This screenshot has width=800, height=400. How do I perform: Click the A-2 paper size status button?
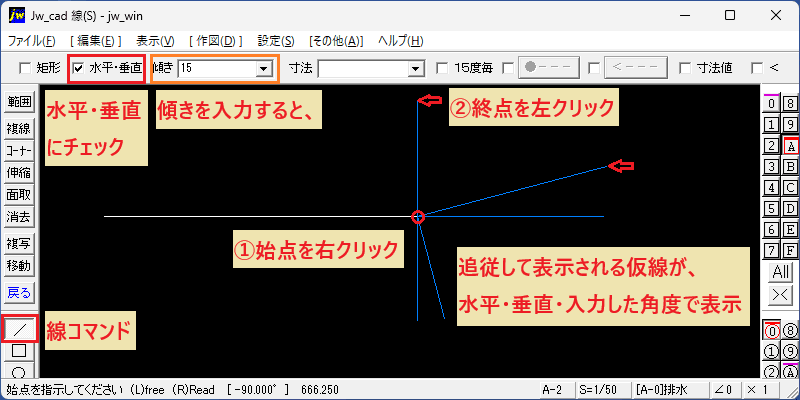pos(556,390)
